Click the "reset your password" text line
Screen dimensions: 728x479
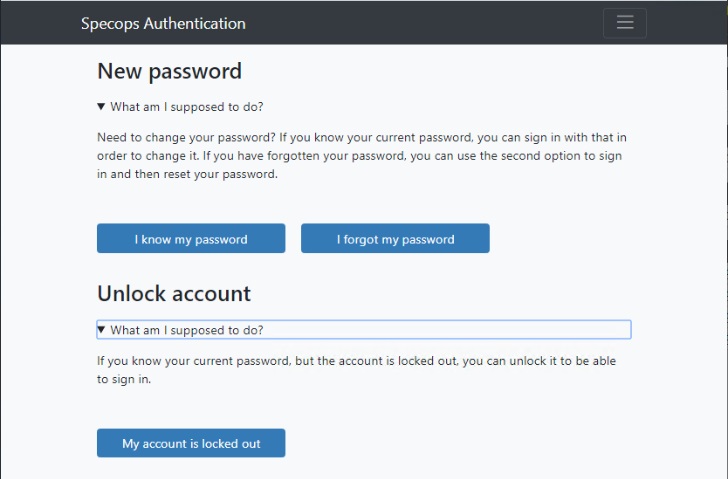187,174
